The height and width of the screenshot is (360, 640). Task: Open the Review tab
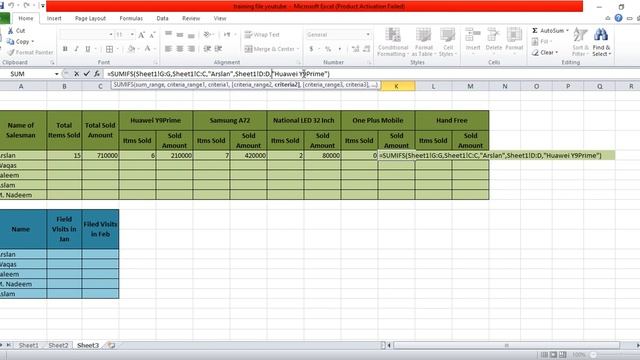[191, 18]
